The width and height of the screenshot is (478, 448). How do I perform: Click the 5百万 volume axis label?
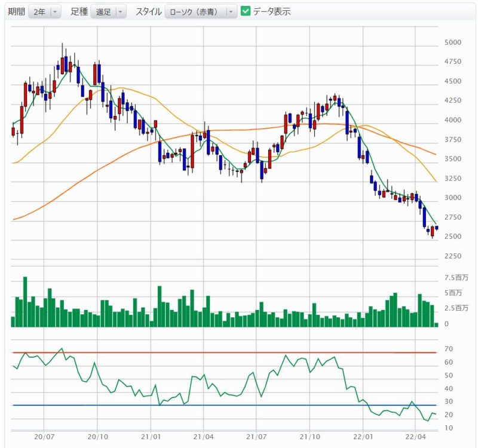[x=453, y=293]
